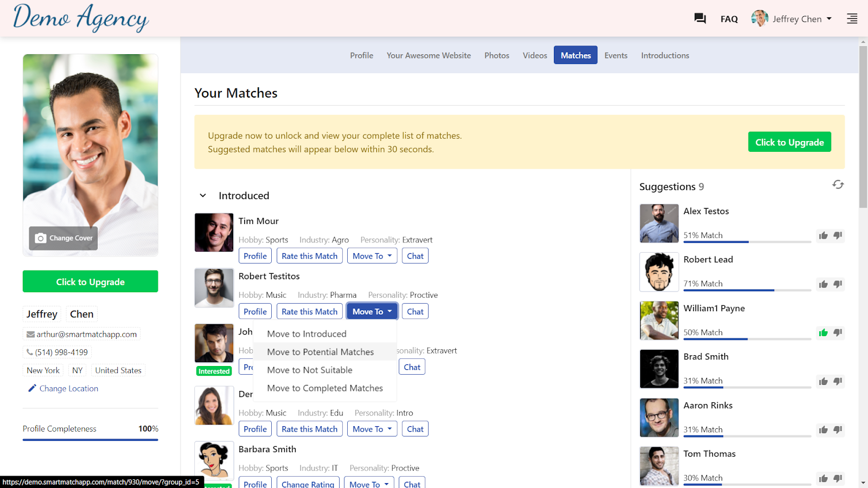Image resolution: width=868 pixels, height=488 pixels.
Task: Give Robert Lead a thumbs down
Action: point(838,284)
